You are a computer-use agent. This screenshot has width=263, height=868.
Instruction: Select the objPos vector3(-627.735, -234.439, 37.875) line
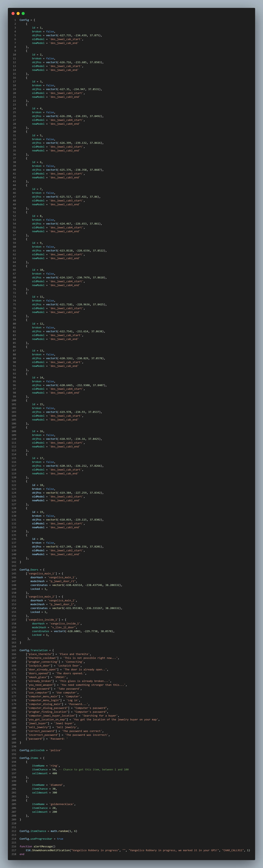pyautogui.click(x=67, y=35)
